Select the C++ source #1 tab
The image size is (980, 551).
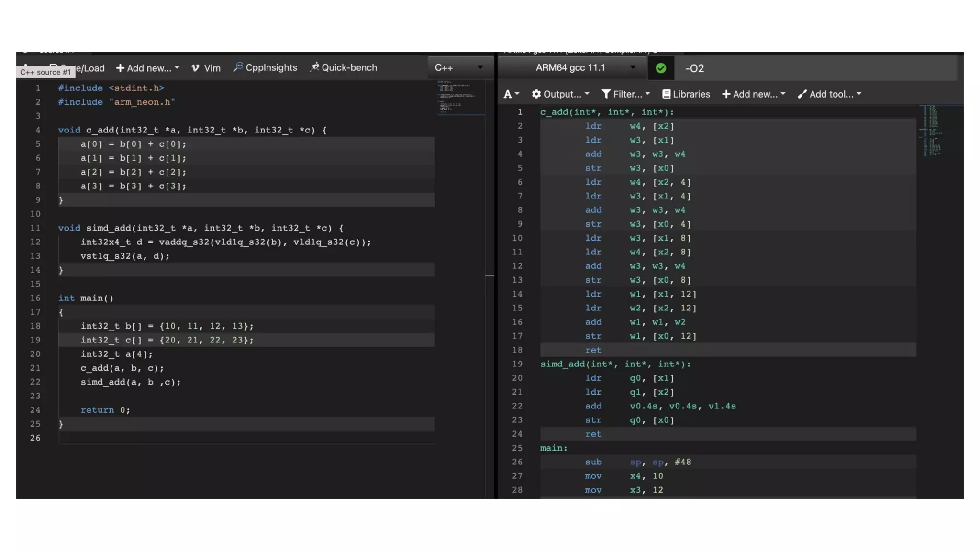(45, 72)
